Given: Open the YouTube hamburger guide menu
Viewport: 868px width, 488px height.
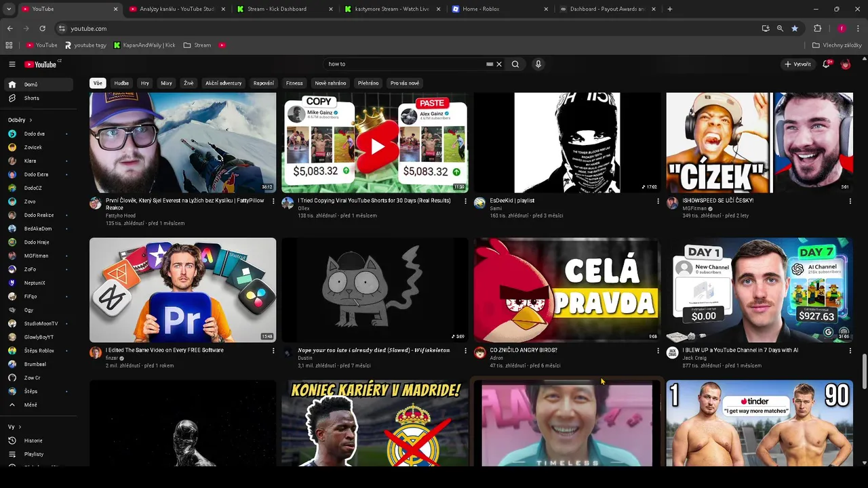Looking at the screenshot, I should 12,64.
